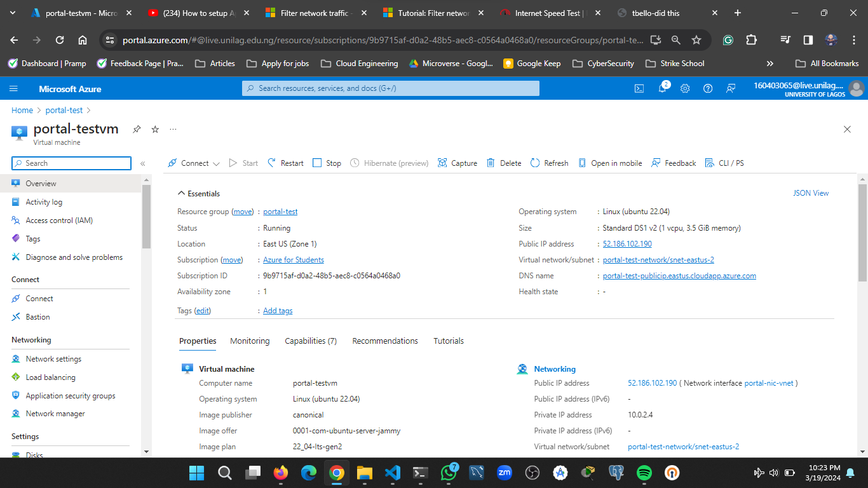Screen dimensions: 868x488
Task: Close the portal-testvm blade
Action: (x=847, y=129)
